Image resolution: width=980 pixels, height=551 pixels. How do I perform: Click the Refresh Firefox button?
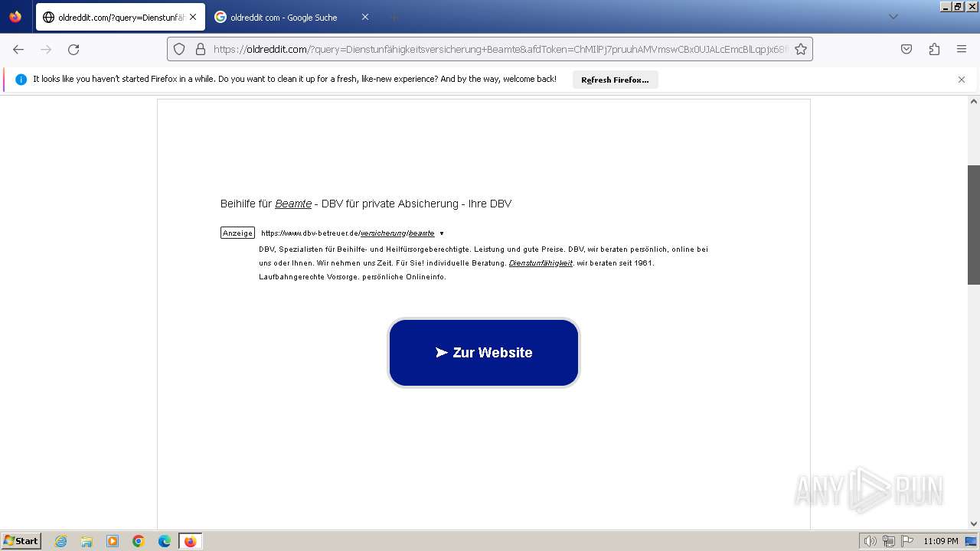click(x=615, y=80)
